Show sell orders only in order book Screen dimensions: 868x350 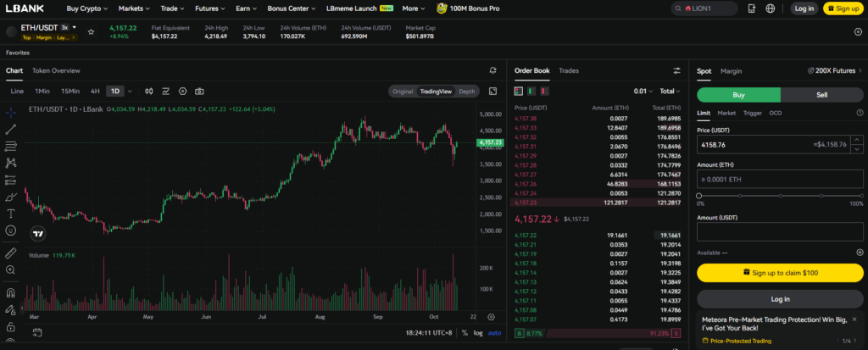544,91
